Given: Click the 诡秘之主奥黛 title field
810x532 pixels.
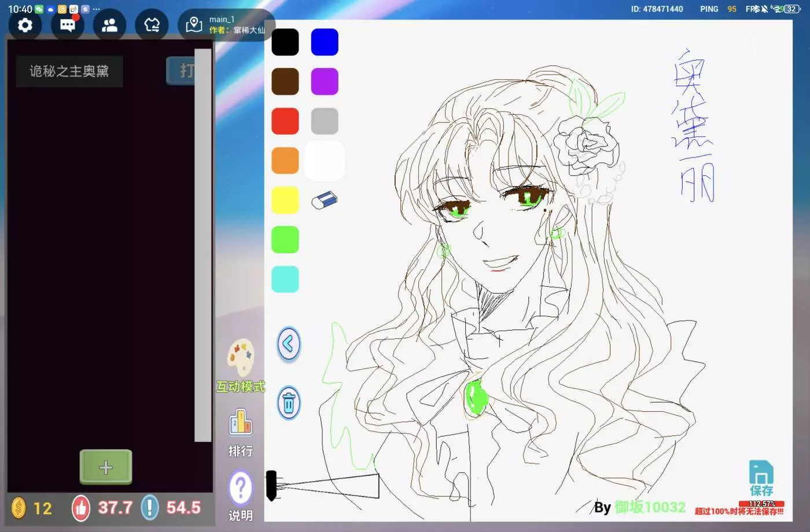Looking at the screenshot, I should (69, 71).
